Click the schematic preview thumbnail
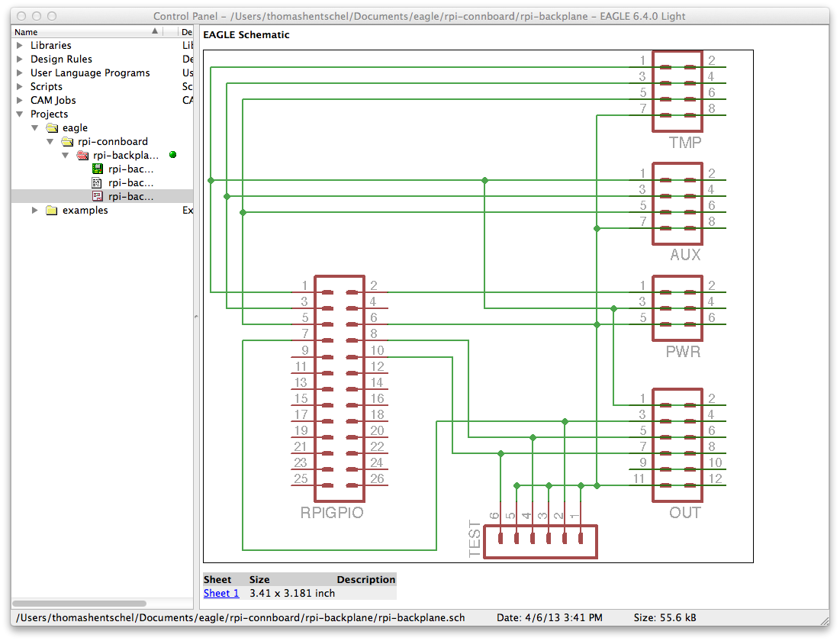This screenshot has height=641, width=840. tap(478, 306)
